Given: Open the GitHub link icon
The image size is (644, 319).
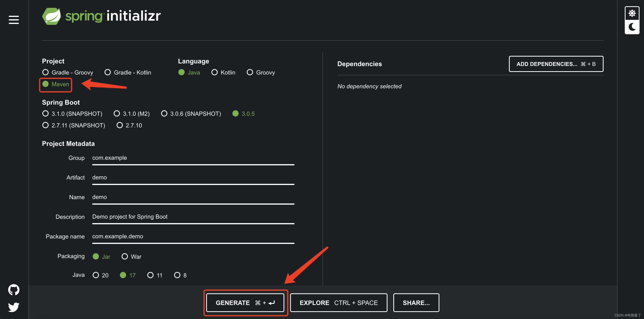Looking at the screenshot, I should point(14,290).
